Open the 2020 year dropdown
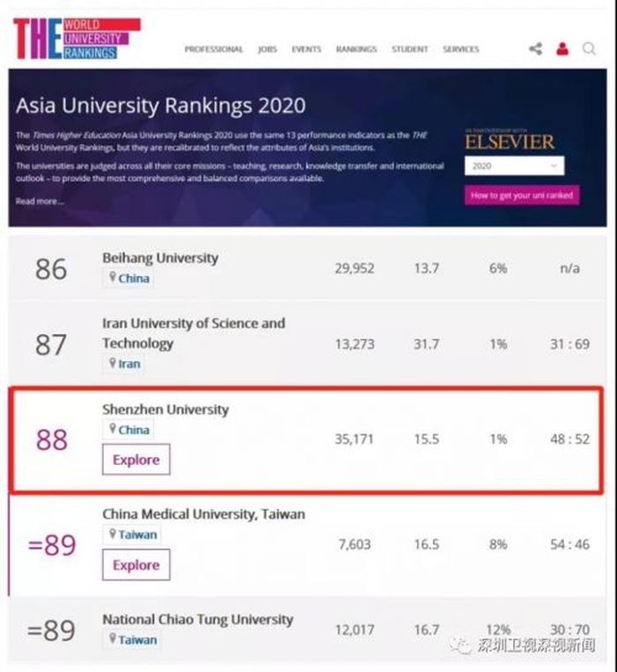The height and width of the screenshot is (672, 617). click(x=514, y=166)
